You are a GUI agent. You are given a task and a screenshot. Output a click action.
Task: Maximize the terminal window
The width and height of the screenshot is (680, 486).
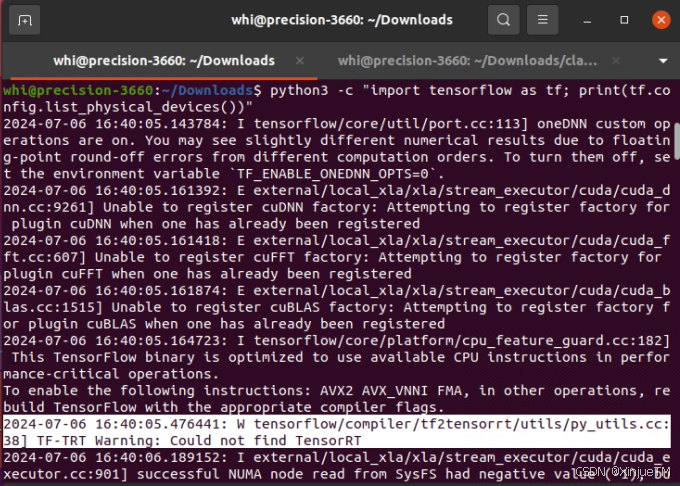[x=624, y=20]
